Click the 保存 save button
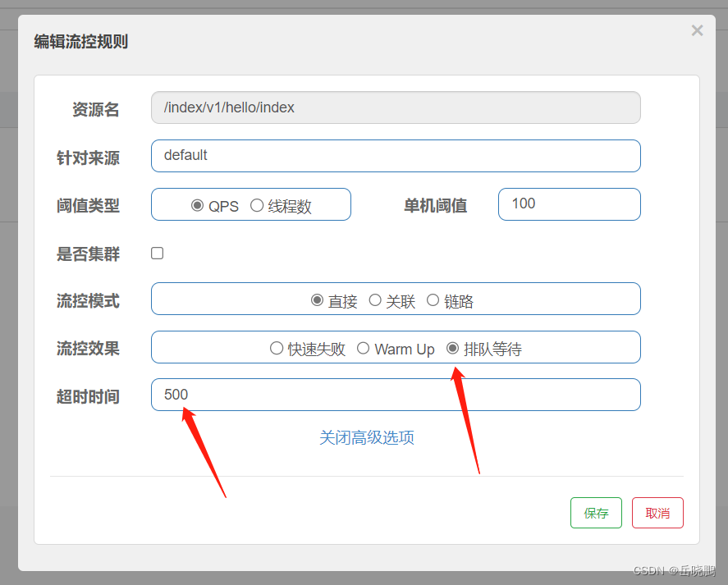Viewport: 728px width, 585px height. tap(596, 512)
